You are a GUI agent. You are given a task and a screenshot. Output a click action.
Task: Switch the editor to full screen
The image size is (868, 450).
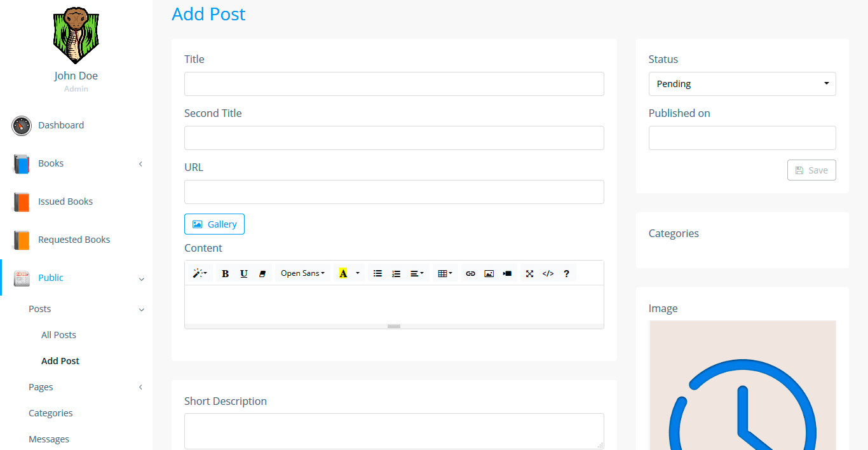(529, 273)
